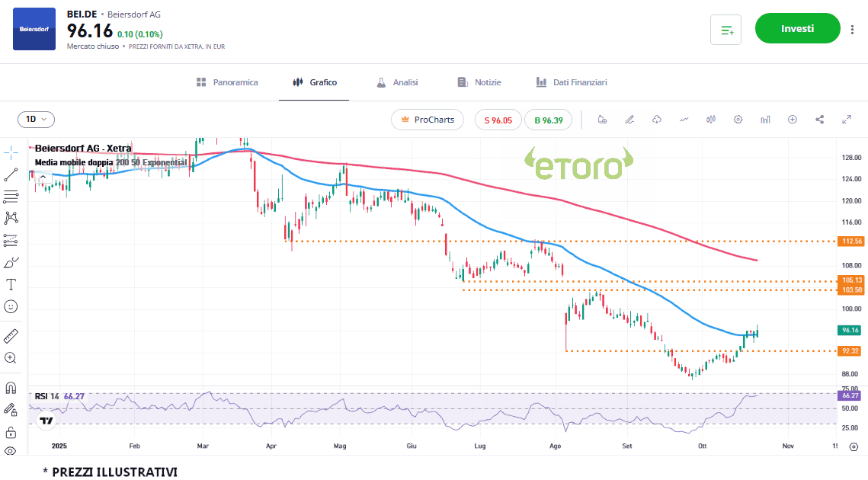
Task: Open the Fibonacci retracement tool
Action: pyautogui.click(x=11, y=197)
